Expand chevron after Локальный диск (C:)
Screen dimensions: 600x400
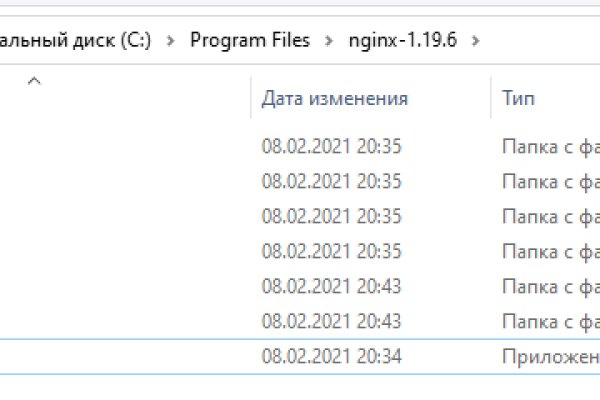[171, 41]
